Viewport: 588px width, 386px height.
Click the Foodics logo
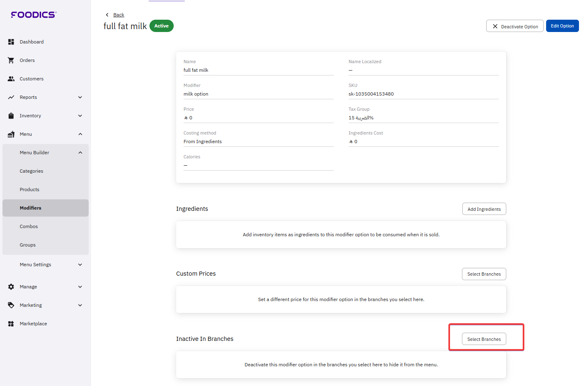point(33,15)
